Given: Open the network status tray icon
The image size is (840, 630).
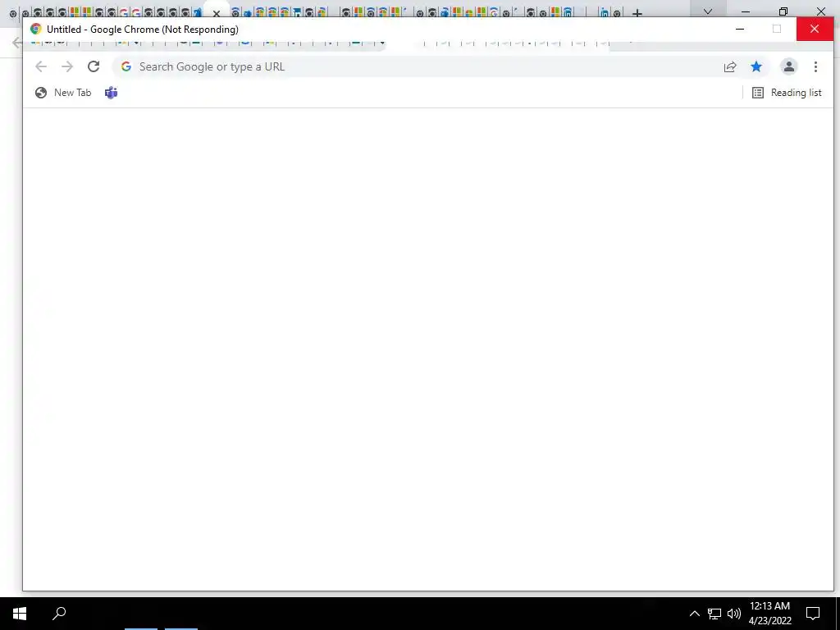Looking at the screenshot, I should click(714, 614).
